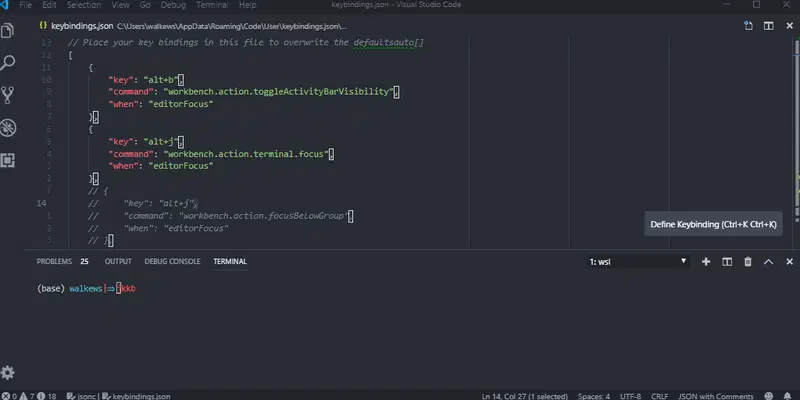Open the Terminal menu
Screen dimensions: 800x400
pyautogui.click(x=212, y=5)
